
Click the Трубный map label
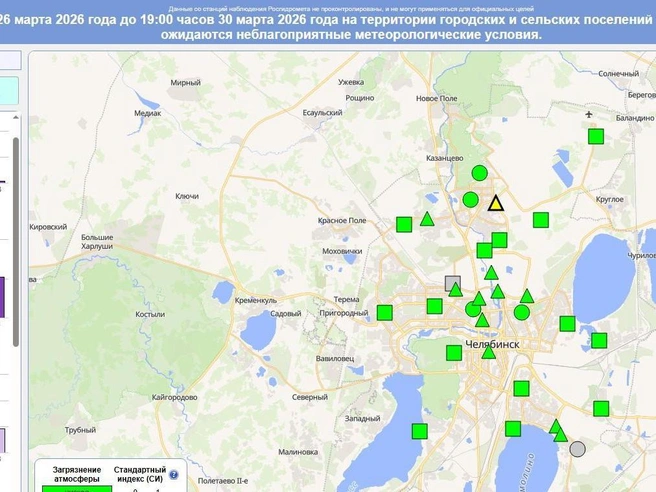80,430
